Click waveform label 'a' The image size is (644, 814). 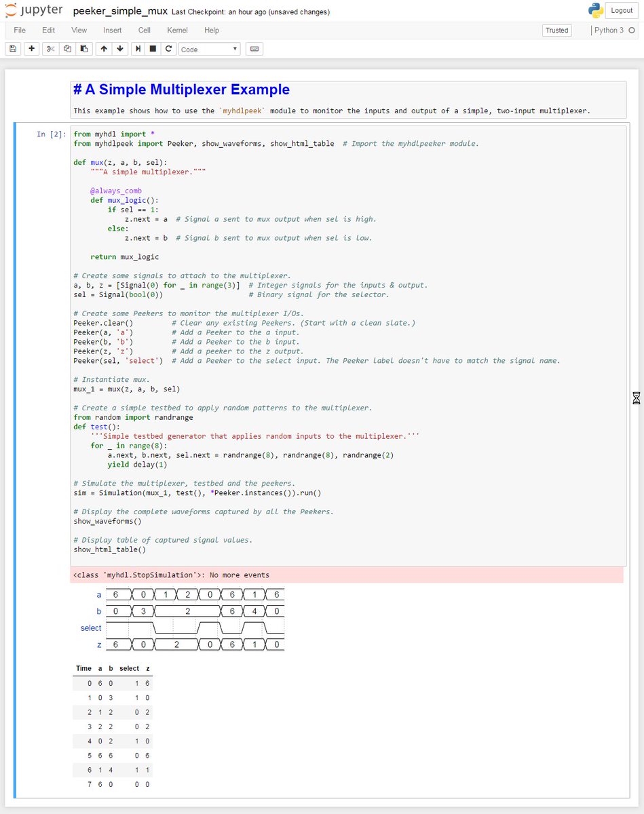(x=99, y=595)
